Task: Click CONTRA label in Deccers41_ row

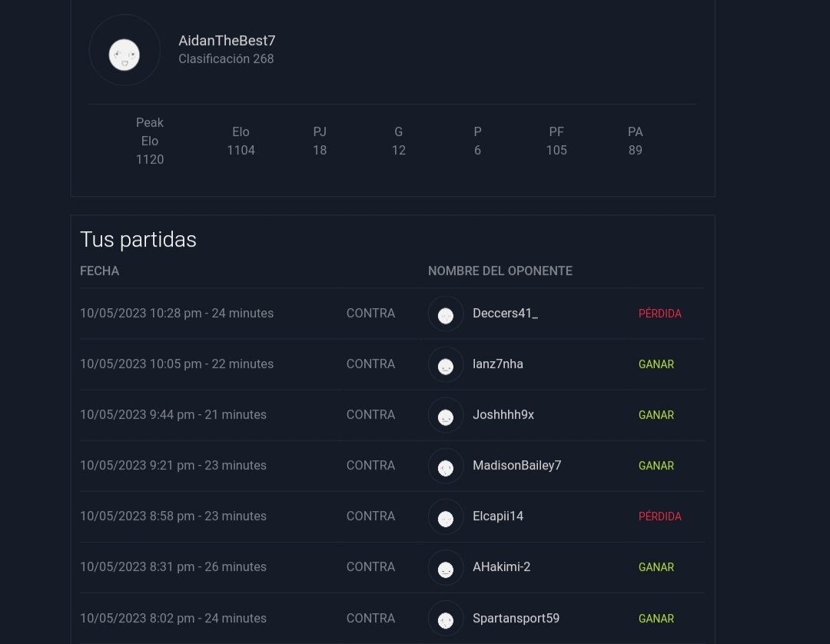Action: pyautogui.click(x=370, y=314)
